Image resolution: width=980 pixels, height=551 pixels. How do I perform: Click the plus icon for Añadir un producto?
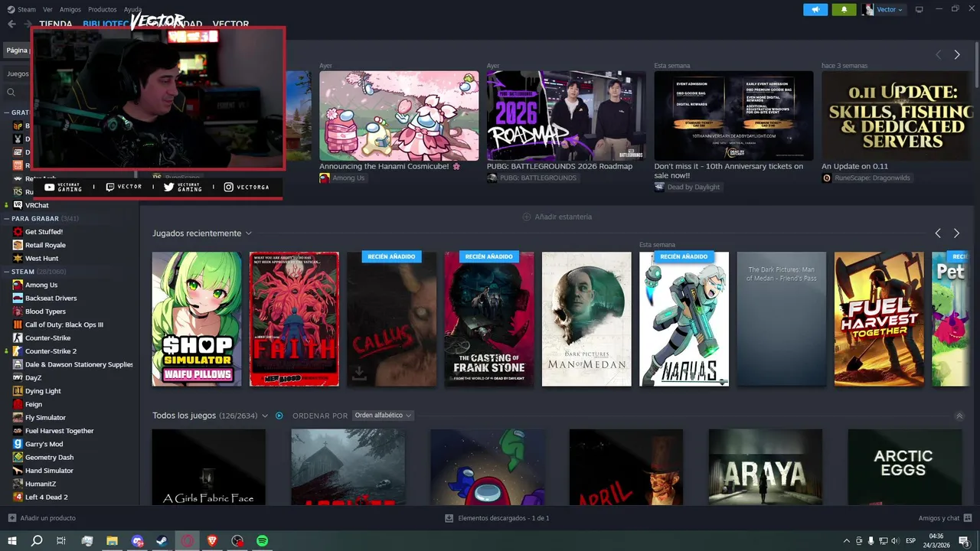[x=11, y=518]
